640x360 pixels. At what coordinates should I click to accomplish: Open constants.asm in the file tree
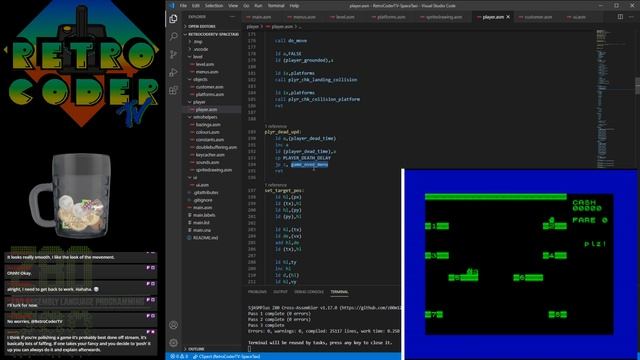210,140
